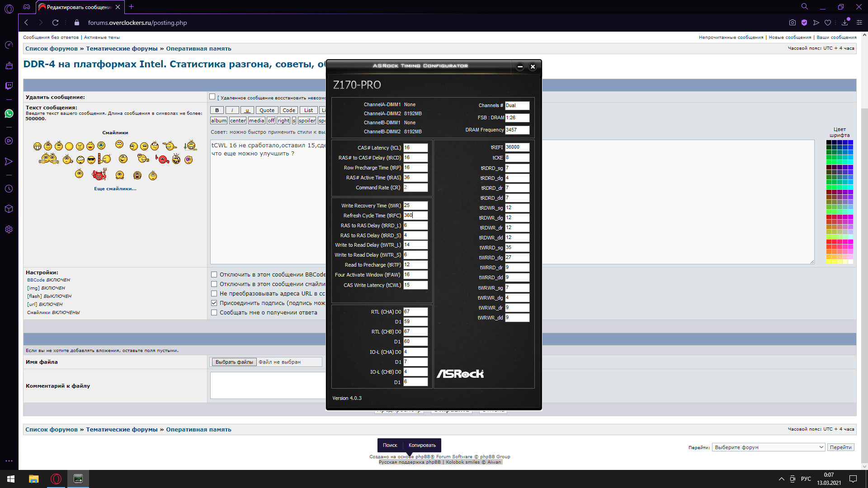Enable 'Отключить в этом сообщении BBCode' checkbox

214,274
